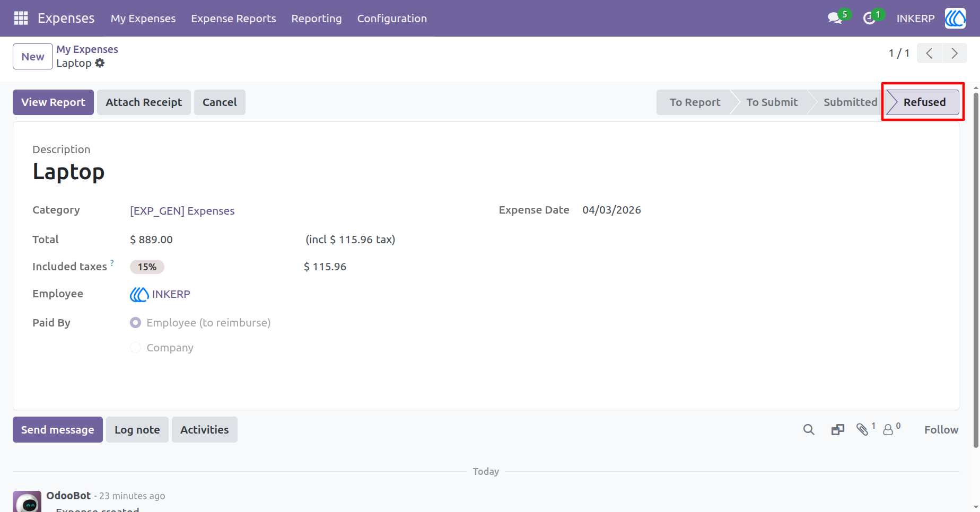Click the To Submit status stage
Viewport: 980px width, 512px height.
[x=772, y=102]
